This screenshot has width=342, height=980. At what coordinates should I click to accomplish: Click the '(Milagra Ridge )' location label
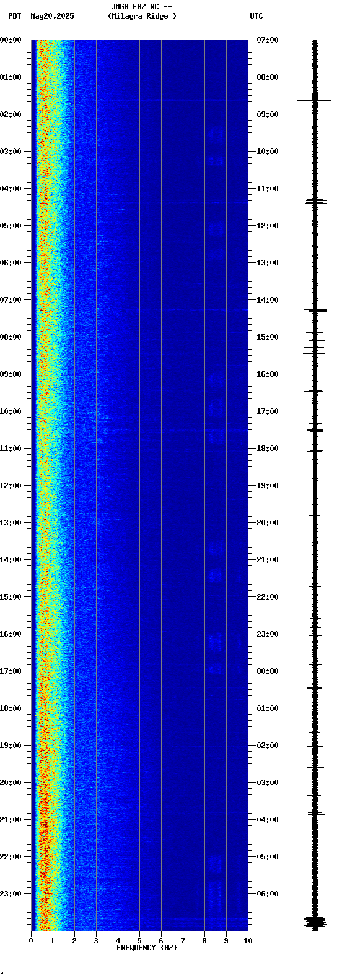click(x=142, y=16)
